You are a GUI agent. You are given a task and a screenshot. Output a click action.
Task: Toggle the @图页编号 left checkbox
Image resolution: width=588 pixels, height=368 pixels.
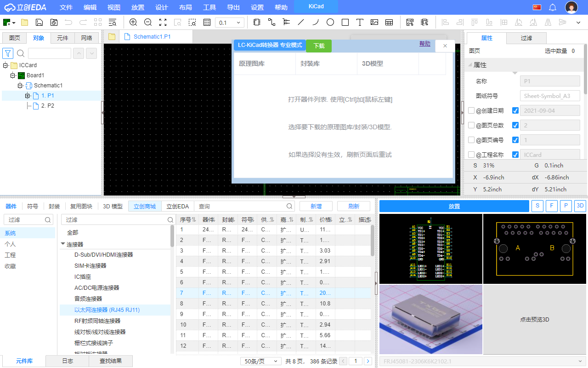pos(471,140)
